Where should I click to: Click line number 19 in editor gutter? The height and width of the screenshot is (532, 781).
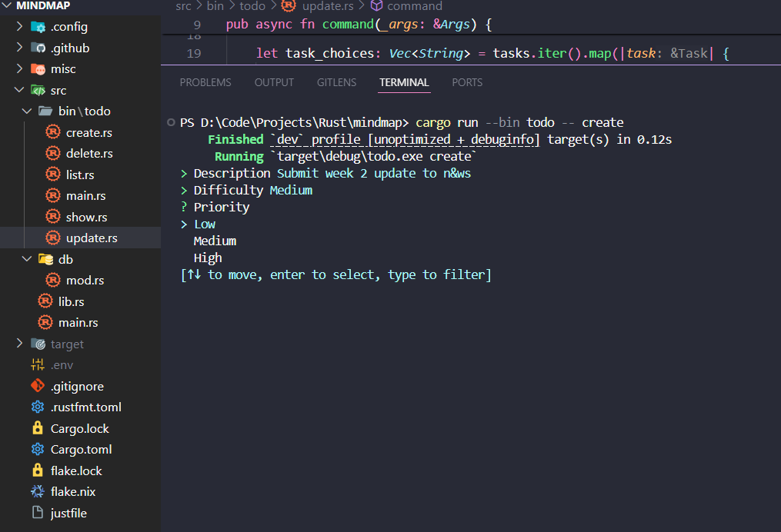pyautogui.click(x=194, y=53)
